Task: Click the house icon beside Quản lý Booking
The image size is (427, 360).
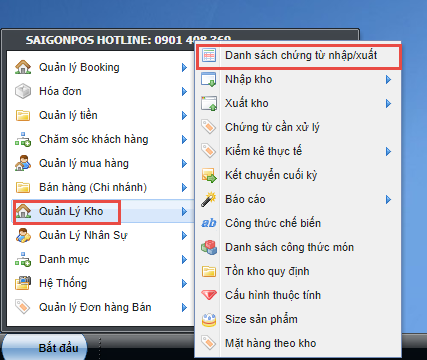Action: (x=23, y=67)
